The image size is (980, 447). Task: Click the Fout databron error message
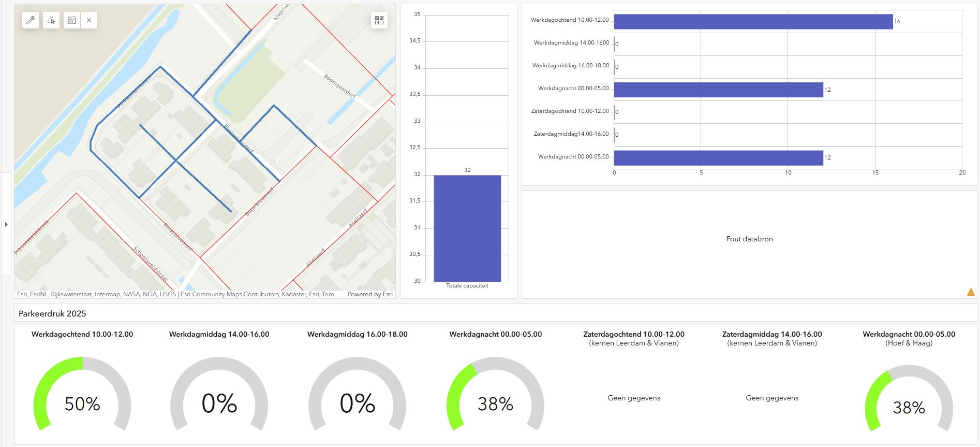pos(749,239)
